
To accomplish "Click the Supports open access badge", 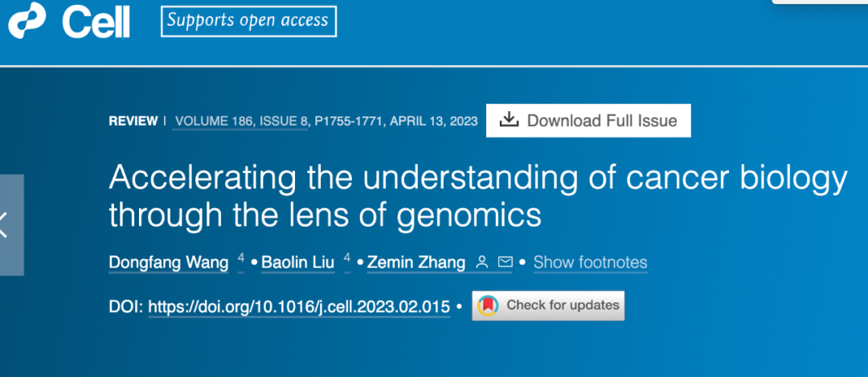I will click(248, 21).
